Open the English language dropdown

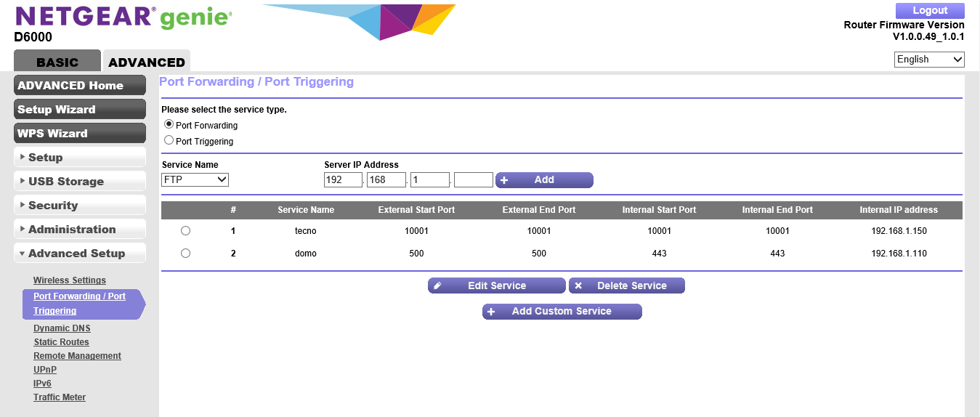pyautogui.click(x=929, y=60)
